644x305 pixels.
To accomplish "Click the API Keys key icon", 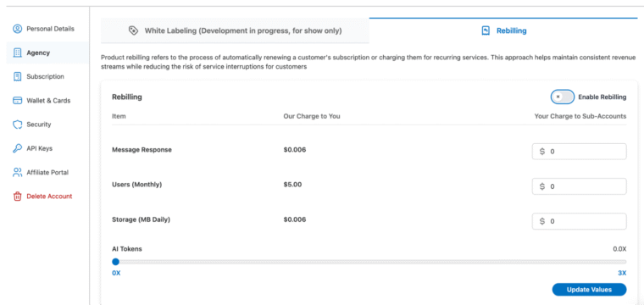I will coord(17,148).
